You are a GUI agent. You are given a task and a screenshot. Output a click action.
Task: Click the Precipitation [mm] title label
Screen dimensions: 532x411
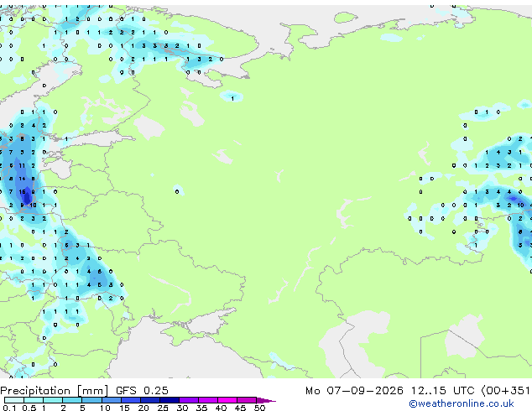coord(55,391)
